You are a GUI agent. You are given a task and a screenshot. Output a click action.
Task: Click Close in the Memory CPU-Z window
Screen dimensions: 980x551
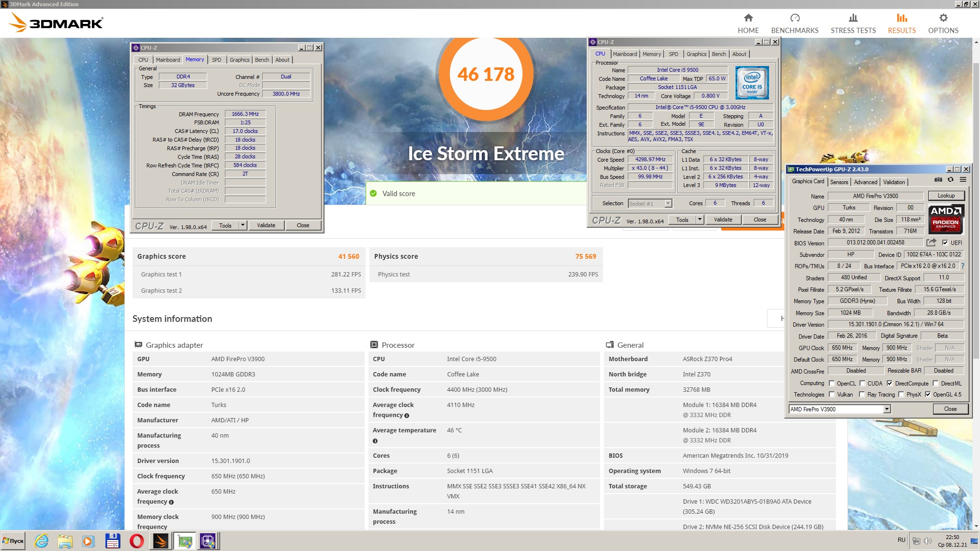coord(303,225)
